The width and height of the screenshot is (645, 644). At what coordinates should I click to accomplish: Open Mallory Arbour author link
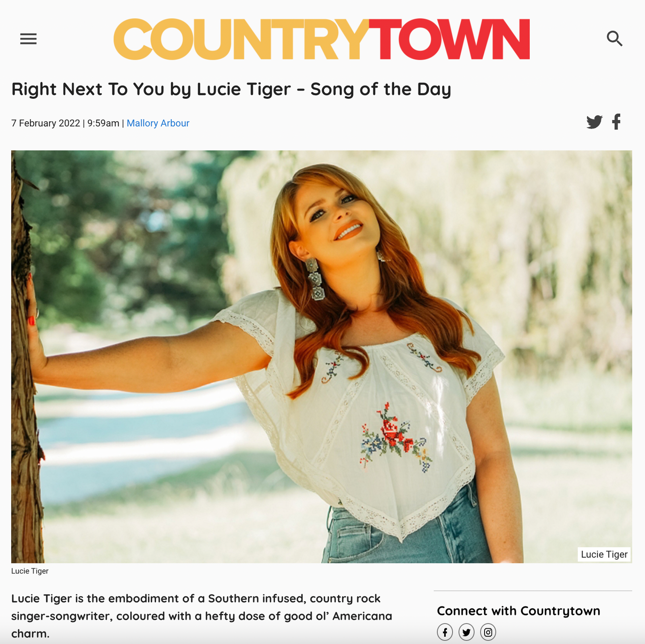click(x=158, y=123)
